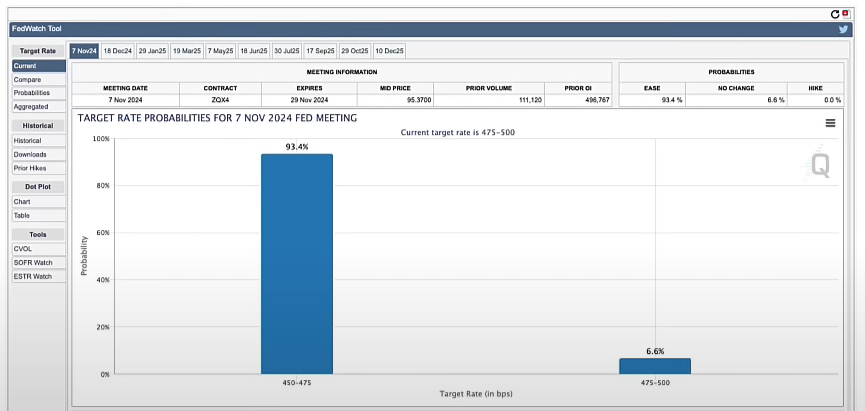Open SOFR Watch under Tools
The width and height of the screenshot is (865, 411).
click(x=39, y=263)
